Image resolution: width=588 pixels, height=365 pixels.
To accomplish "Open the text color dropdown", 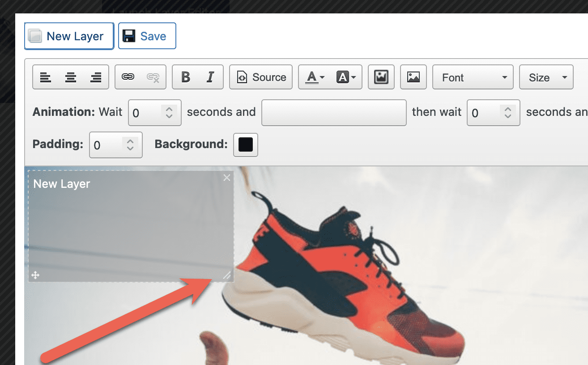I will click(315, 77).
